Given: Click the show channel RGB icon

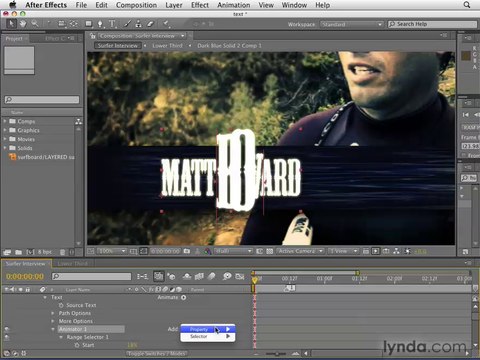Looking at the screenshot, I should 208,251.
